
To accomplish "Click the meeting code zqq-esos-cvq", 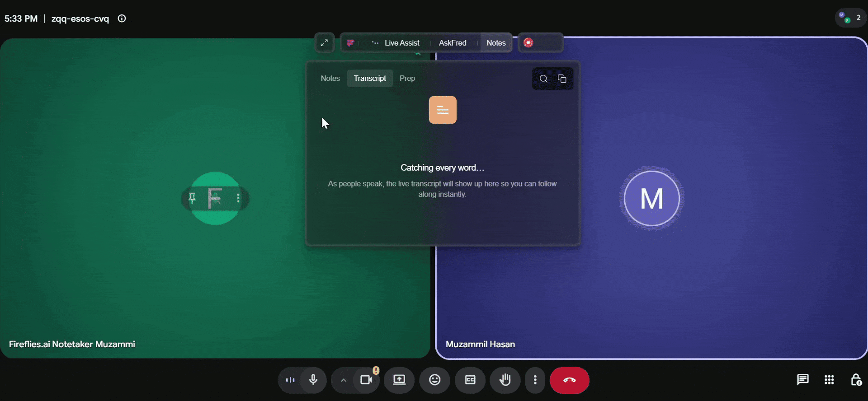I will click(80, 19).
